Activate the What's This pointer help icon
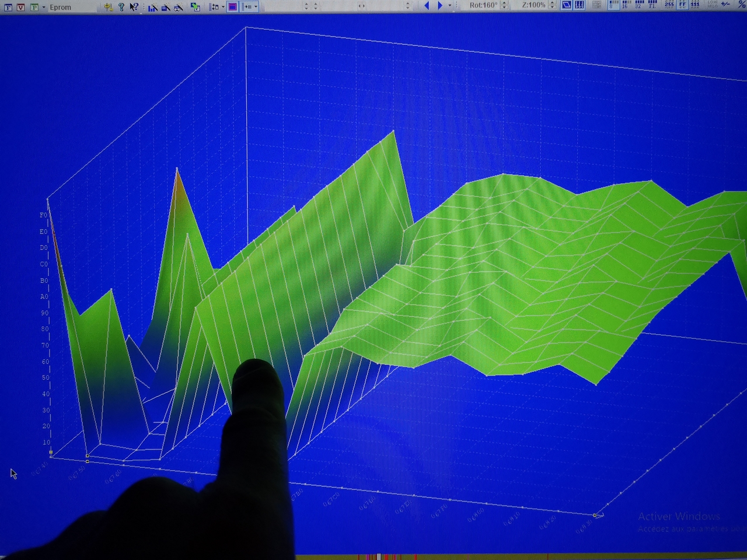 [x=134, y=7]
